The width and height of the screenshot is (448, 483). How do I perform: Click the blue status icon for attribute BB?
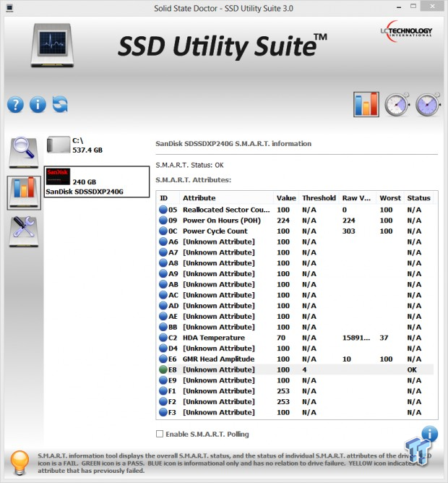[x=163, y=327]
